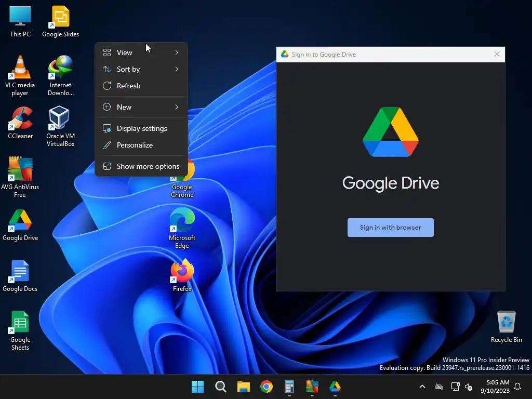Open the notifications bell
The image size is (532, 399).
click(x=518, y=387)
